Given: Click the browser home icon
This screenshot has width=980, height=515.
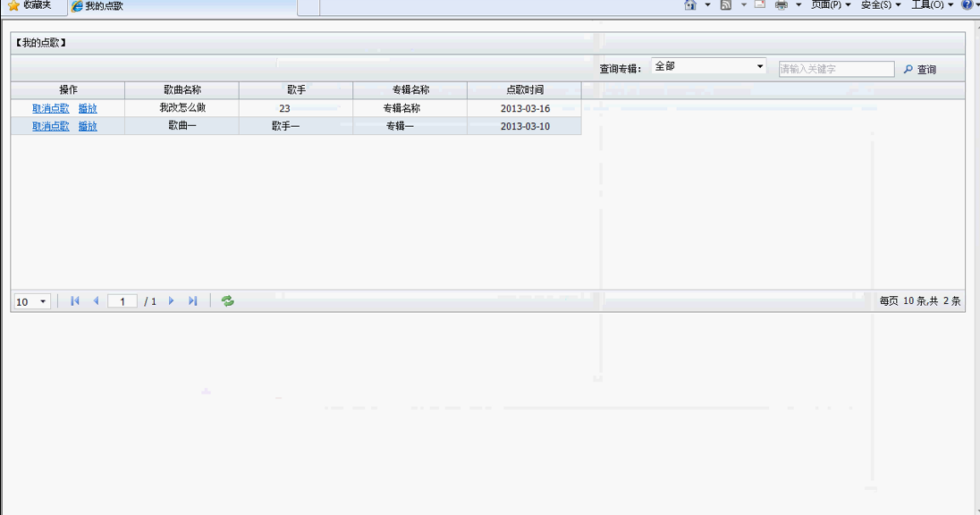Looking at the screenshot, I should pos(690,5).
